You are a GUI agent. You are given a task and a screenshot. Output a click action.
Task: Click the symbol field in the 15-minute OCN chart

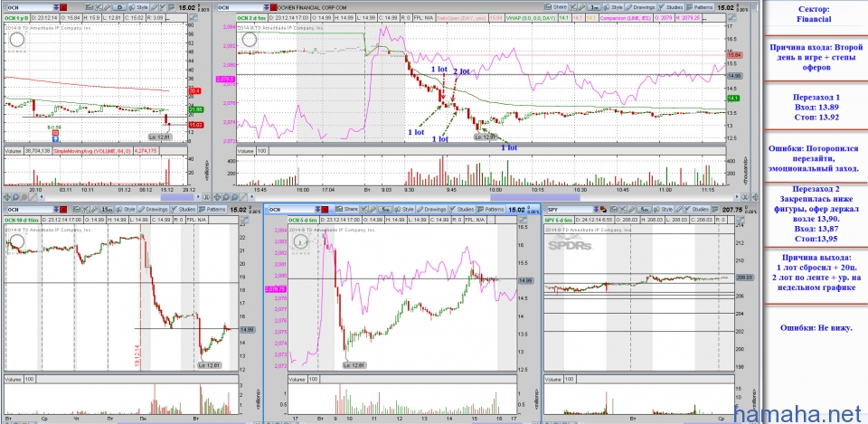click(x=30, y=210)
